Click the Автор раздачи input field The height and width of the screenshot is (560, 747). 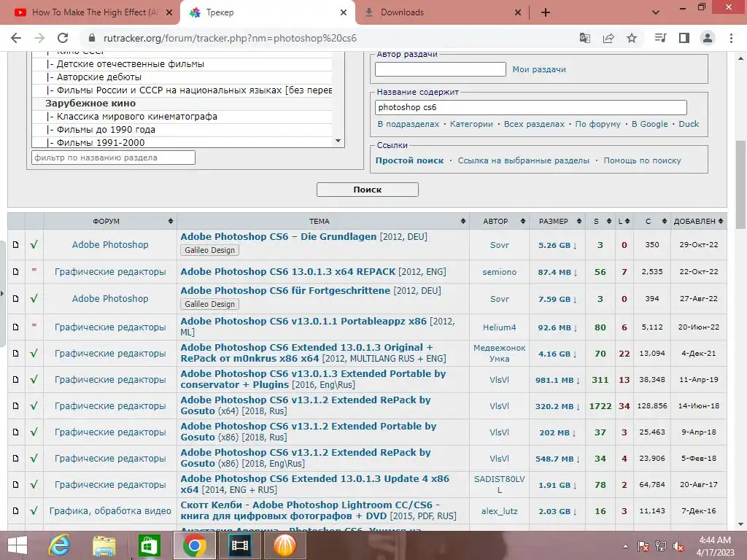440,69
